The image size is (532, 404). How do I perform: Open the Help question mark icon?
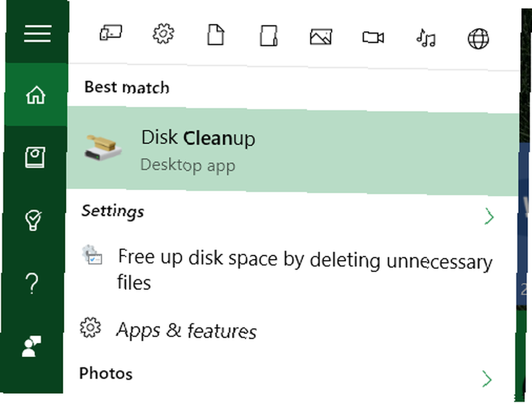click(31, 283)
